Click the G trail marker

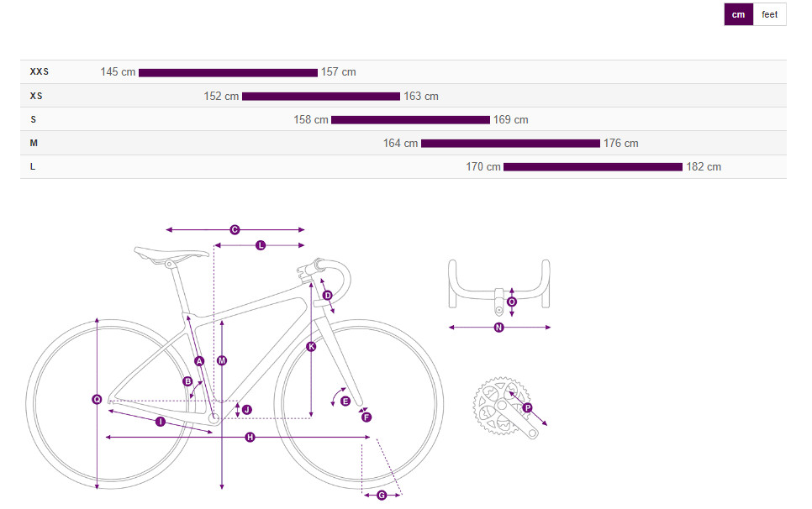[x=382, y=496]
